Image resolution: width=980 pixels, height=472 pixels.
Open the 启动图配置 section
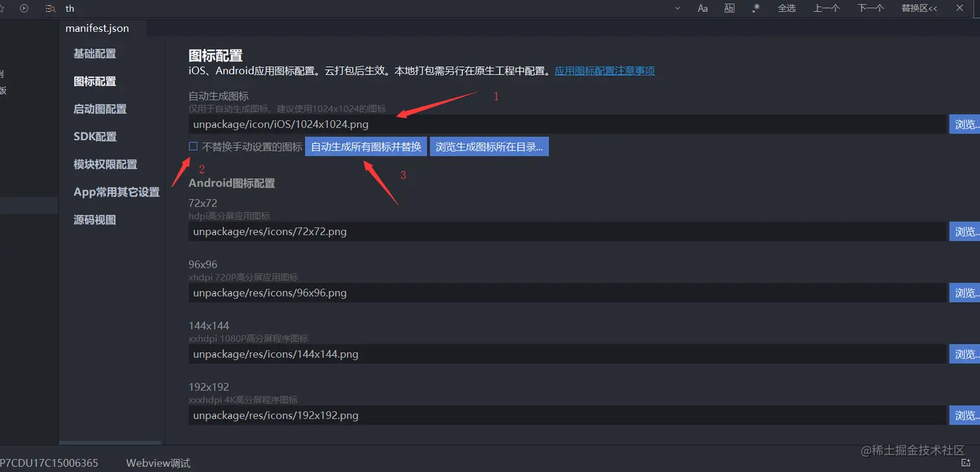[100, 109]
